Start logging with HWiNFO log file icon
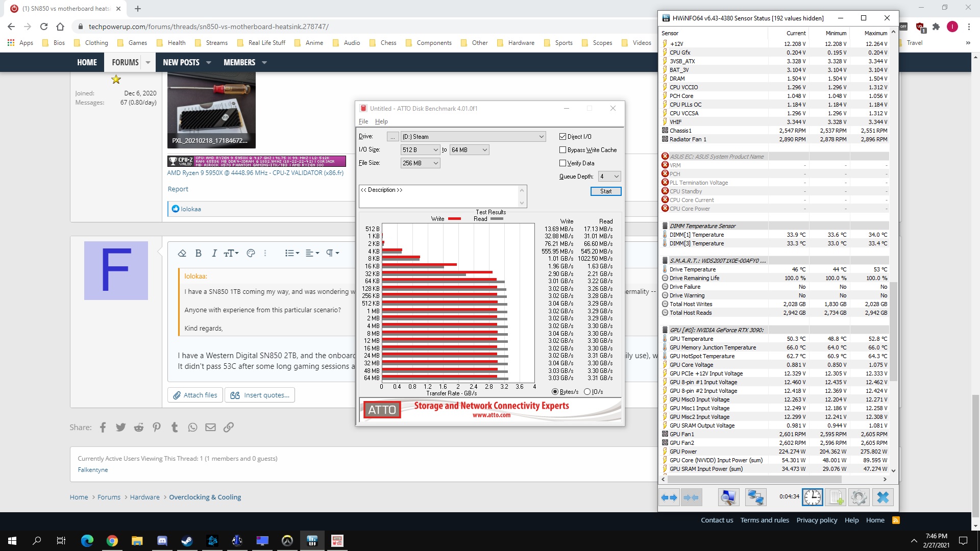The width and height of the screenshot is (980, 551). click(836, 497)
